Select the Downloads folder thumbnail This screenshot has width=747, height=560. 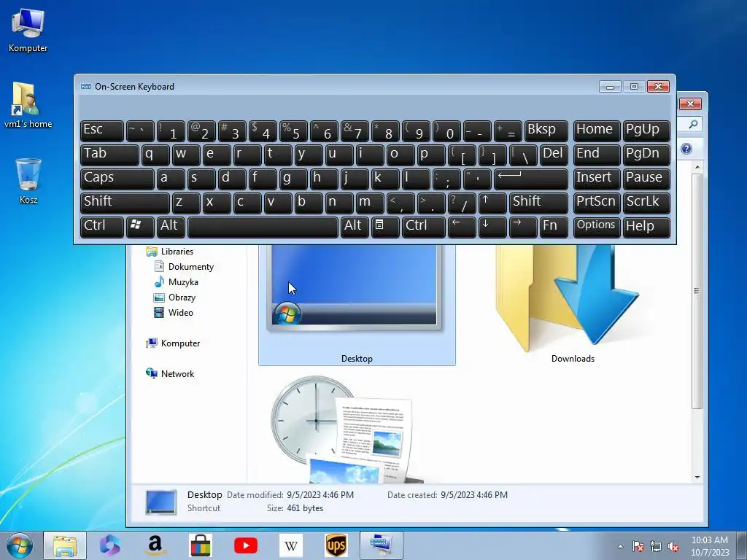point(573,305)
